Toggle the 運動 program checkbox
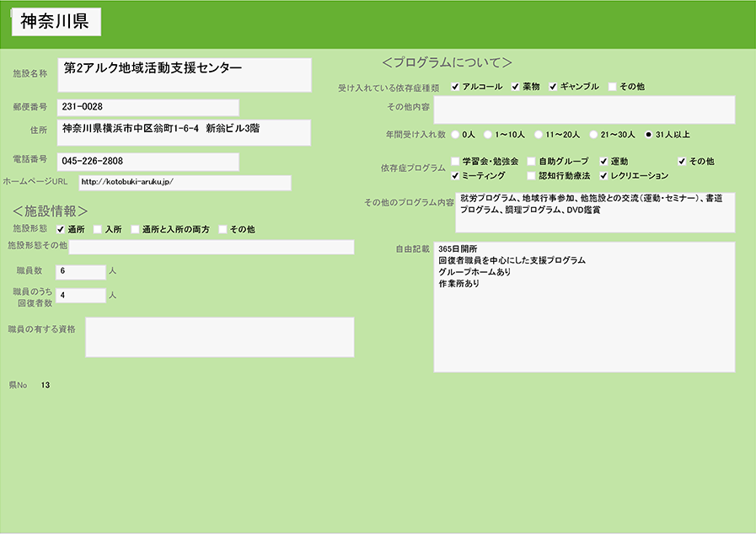Screen dimensions: 756x534 click(x=603, y=161)
